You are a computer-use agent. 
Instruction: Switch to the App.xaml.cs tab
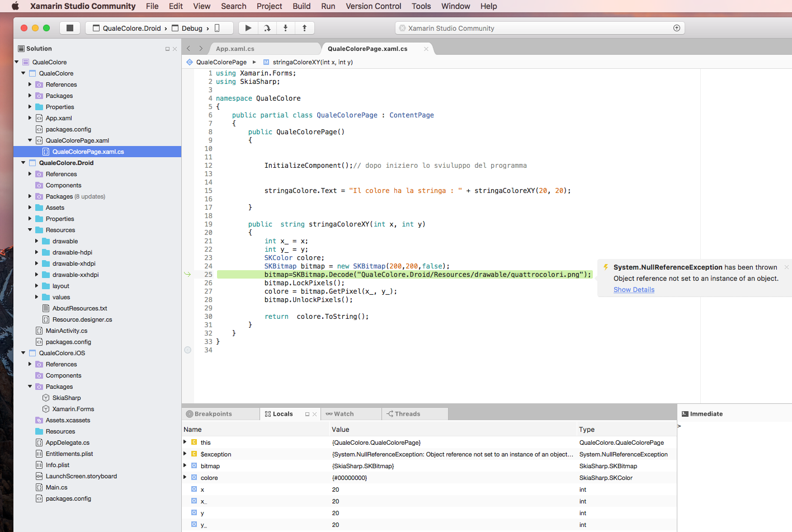[235, 49]
